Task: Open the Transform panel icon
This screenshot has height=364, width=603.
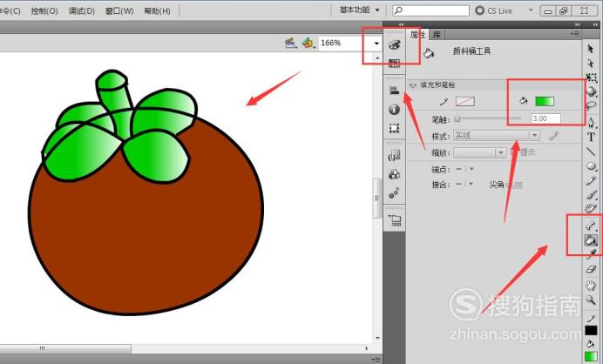Action: click(394, 128)
